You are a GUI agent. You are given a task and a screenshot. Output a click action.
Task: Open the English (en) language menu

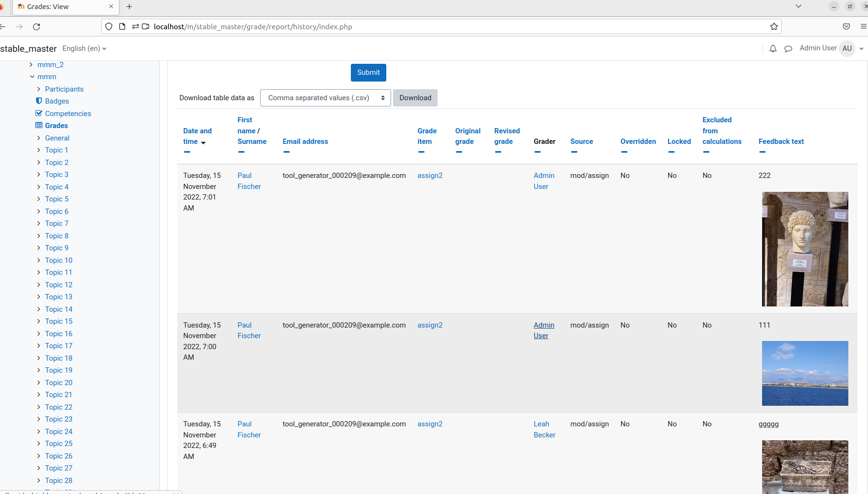pos(84,48)
